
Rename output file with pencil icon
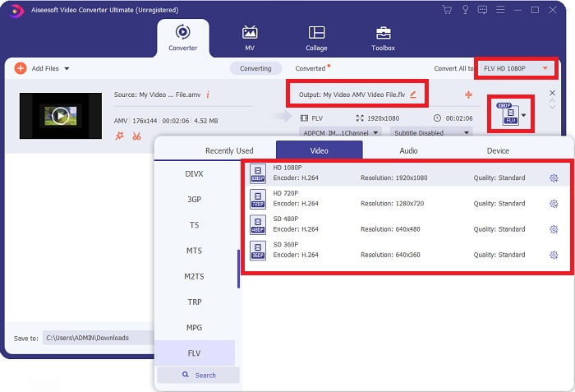pos(413,95)
